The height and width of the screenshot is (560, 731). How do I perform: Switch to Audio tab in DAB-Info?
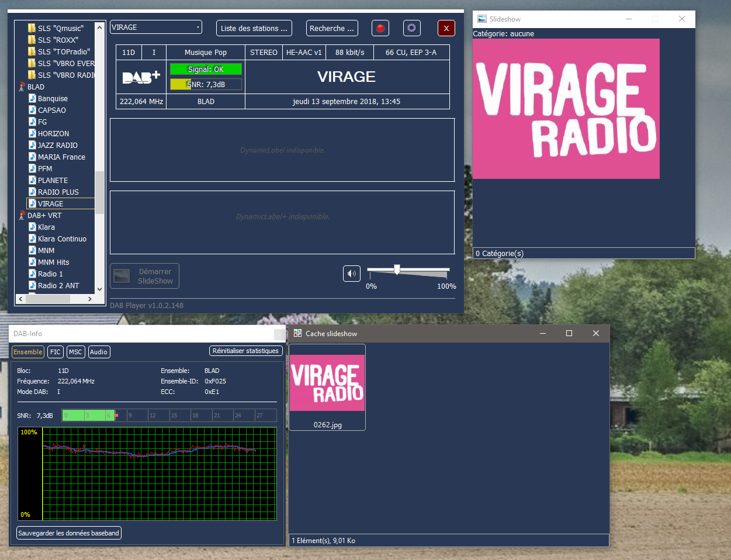click(x=99, y=352)
